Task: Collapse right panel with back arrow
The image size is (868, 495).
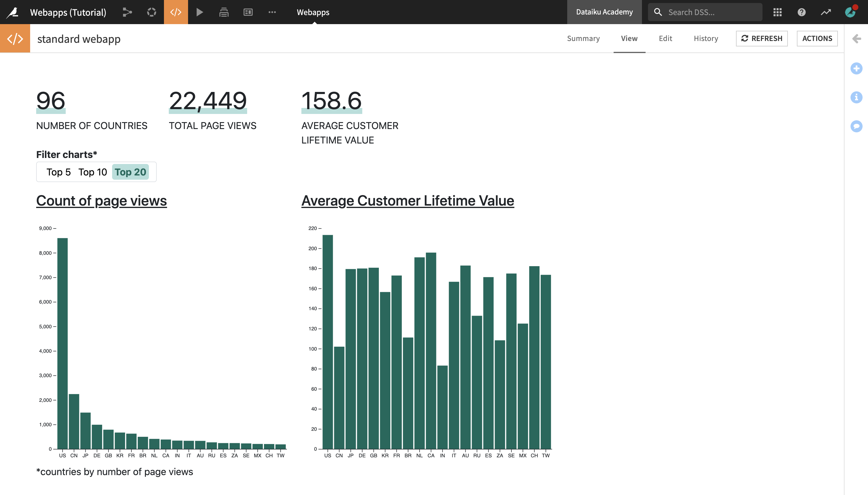Action: 857,38
